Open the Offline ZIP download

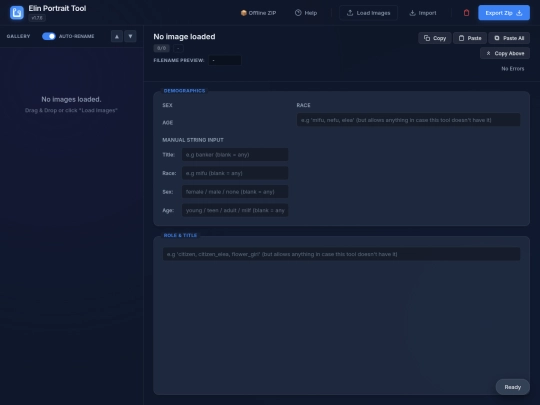pyautogui.click(x=258, y=13)
